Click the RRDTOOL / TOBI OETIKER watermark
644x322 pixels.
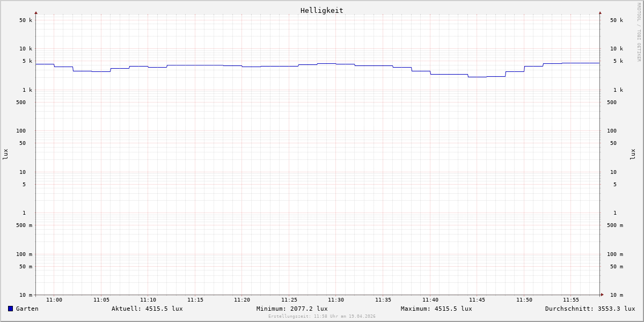click(x=639, y=32)
